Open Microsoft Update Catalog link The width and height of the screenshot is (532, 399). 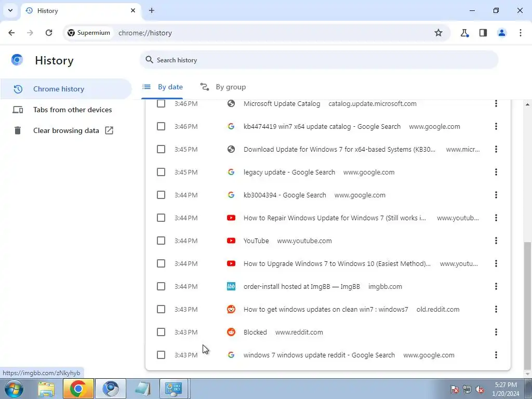pos(282,103)
